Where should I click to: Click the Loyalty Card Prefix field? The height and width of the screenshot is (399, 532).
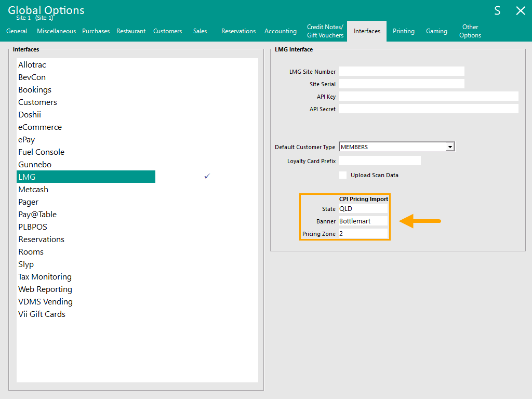(x=380, y=161)
